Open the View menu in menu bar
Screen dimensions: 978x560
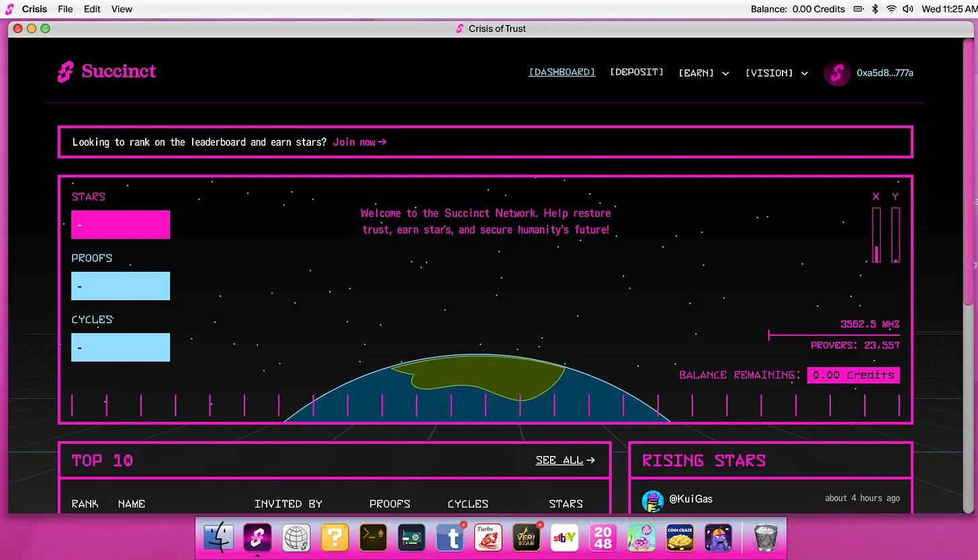(122, 9)
